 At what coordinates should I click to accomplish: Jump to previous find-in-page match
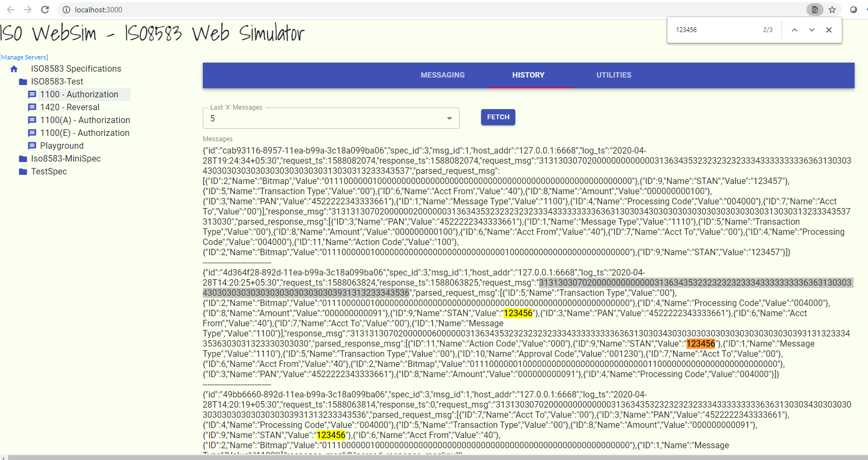click(x=795, y=30)
